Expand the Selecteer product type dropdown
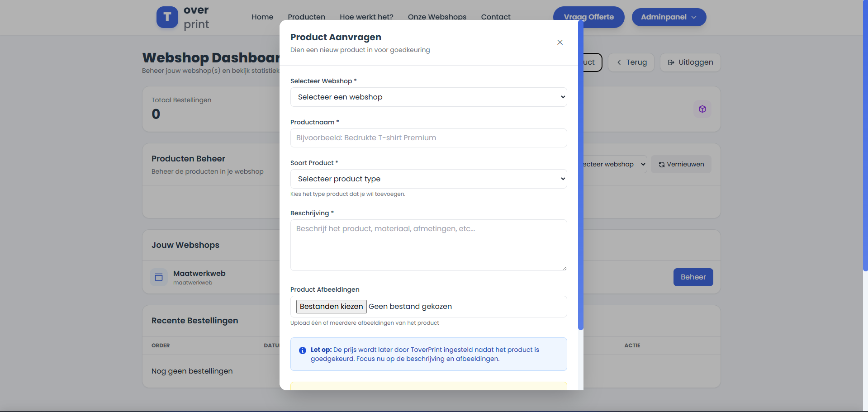 pos(428,179)
